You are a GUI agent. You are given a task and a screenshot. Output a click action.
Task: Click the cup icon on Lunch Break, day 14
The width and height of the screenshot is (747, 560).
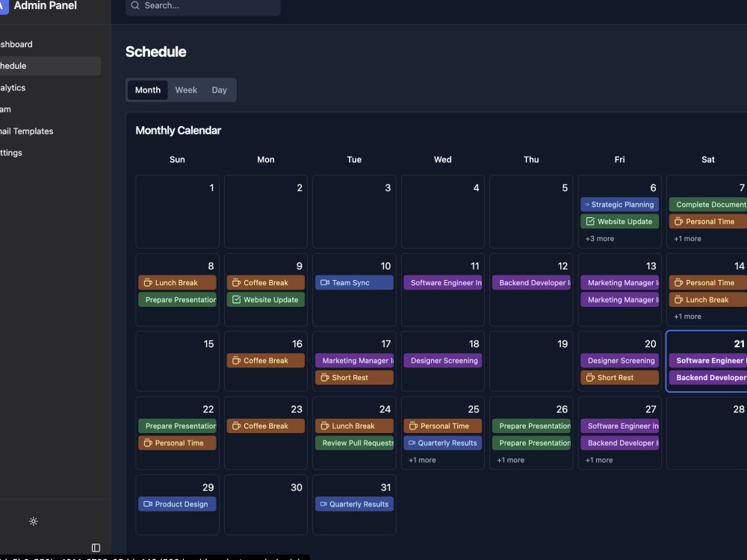click(x=679, y=299)
